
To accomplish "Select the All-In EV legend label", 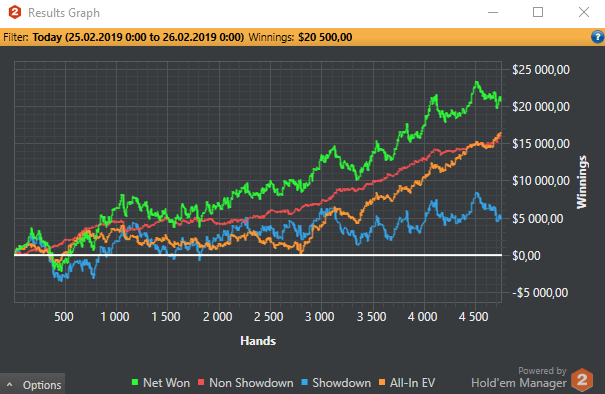I will coord(412,383).
